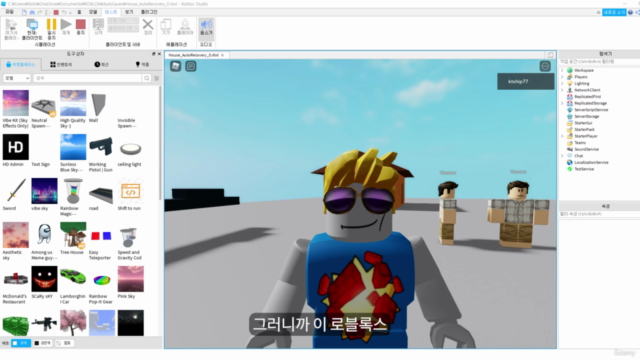Select the Pink Sky toolbox item
This screenshot has height=360, width=640.
click(130, 282)
